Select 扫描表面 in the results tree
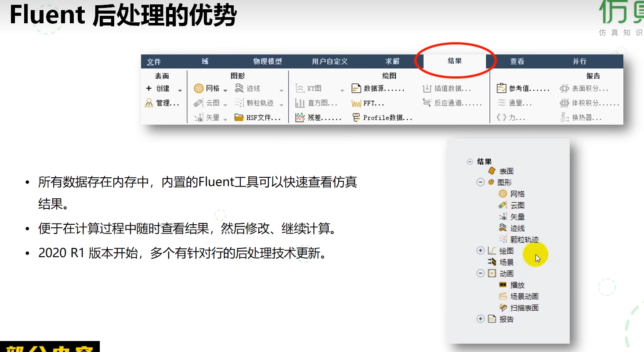Viewport: 644px width, 352px height. pyautogui.click(x=525, y=308)
